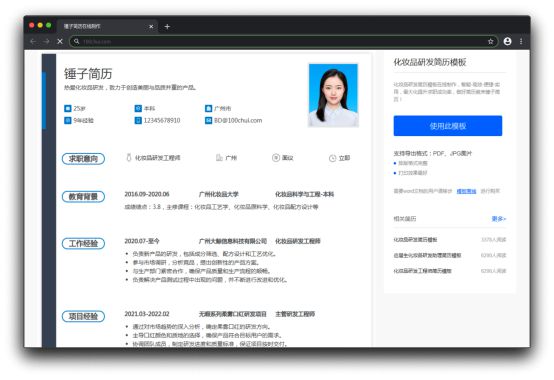Click the email BD@100chui.com
Screen dimensions: 554x380
coord(238,120)
